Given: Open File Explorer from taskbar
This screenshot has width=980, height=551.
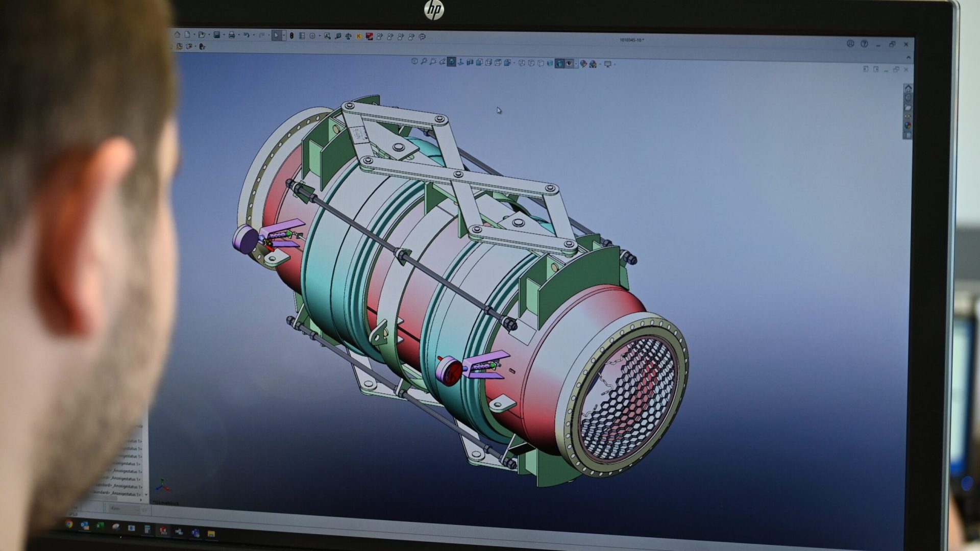Looking at the screenshot, I should (211, 534).
